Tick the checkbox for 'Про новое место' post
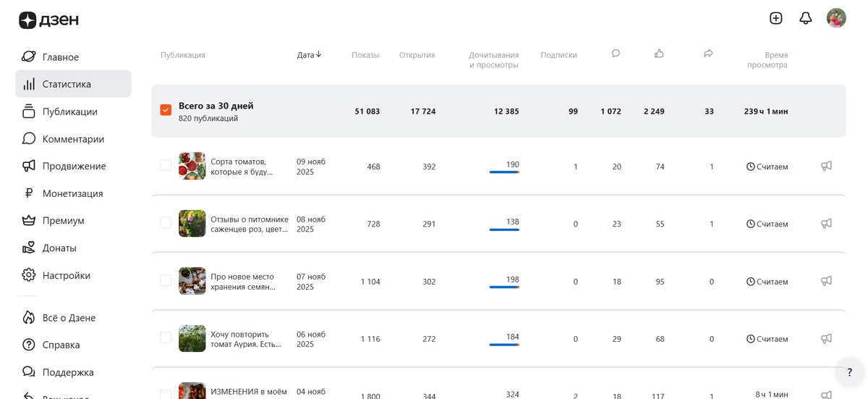 pos(166,280)
